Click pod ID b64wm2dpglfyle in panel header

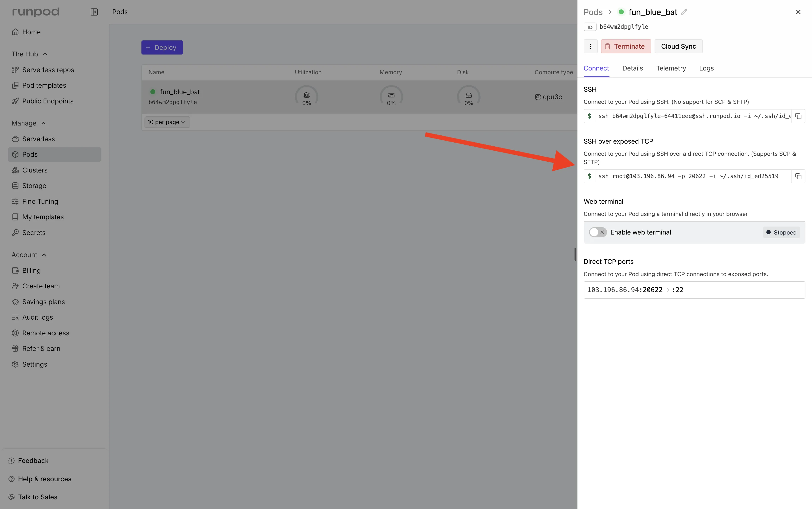(x=624, y=27)
